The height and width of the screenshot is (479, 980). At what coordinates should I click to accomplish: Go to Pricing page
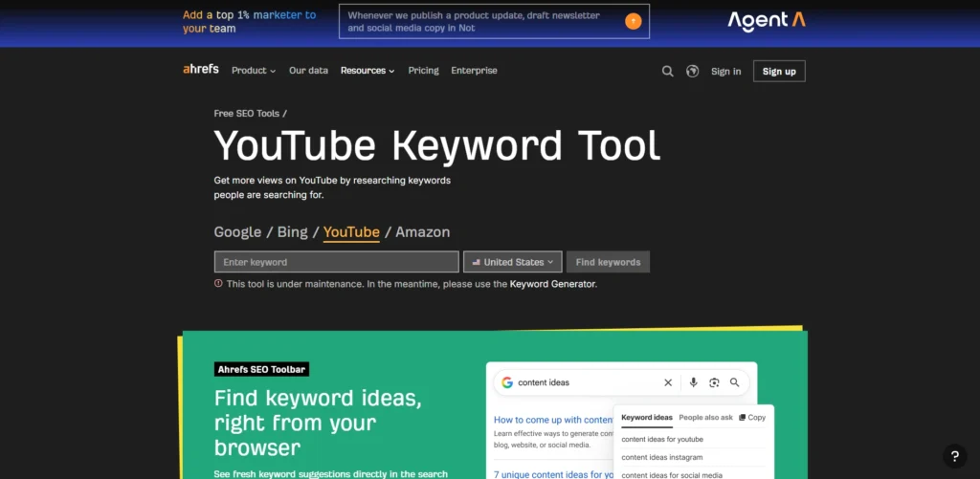[x=423, y=71]
